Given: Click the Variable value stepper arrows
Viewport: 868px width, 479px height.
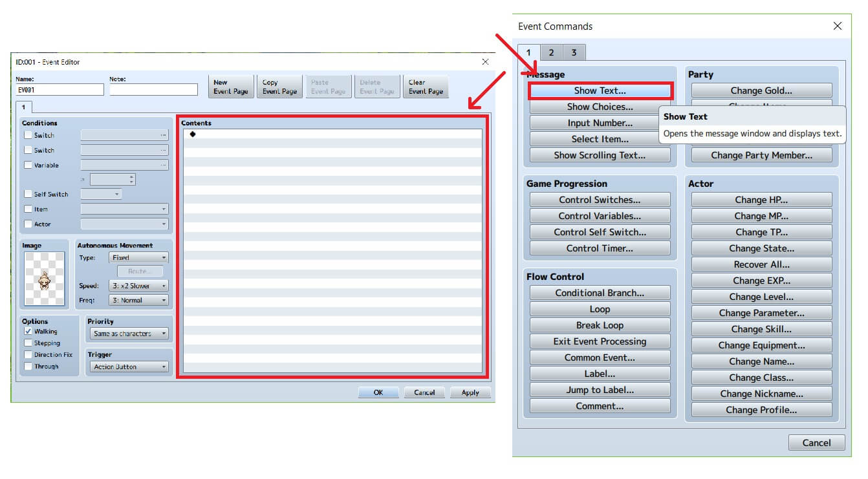Looking at the screenshot, I should 131,180.
